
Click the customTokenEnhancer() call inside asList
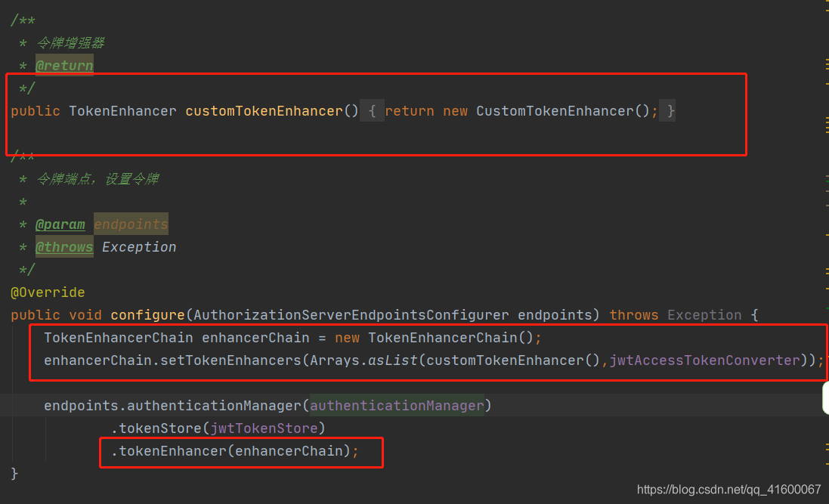(513, 360)
